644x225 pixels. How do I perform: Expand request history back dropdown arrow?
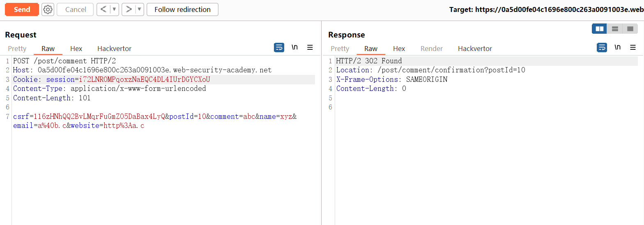click(x=115, y=9)
